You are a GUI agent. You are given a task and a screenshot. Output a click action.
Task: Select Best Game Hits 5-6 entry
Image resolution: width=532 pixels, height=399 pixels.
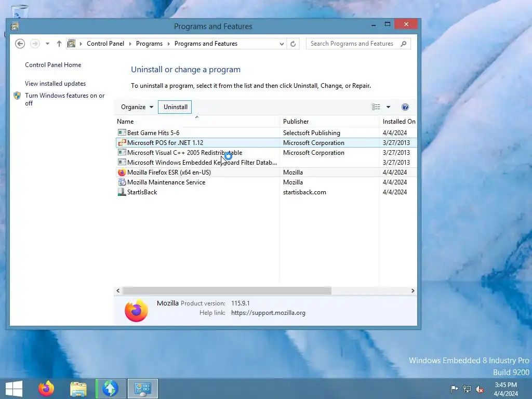click(x=267, y=132)
